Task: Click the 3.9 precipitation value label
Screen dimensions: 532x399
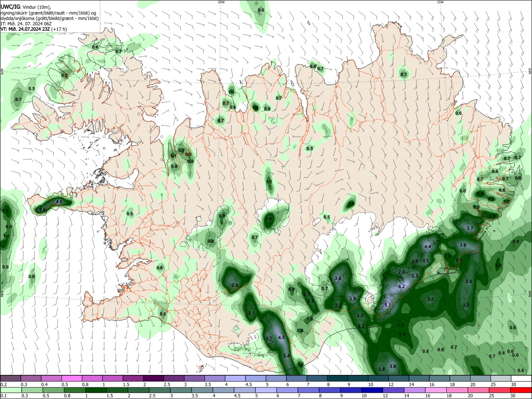Action: pos(352,299)
